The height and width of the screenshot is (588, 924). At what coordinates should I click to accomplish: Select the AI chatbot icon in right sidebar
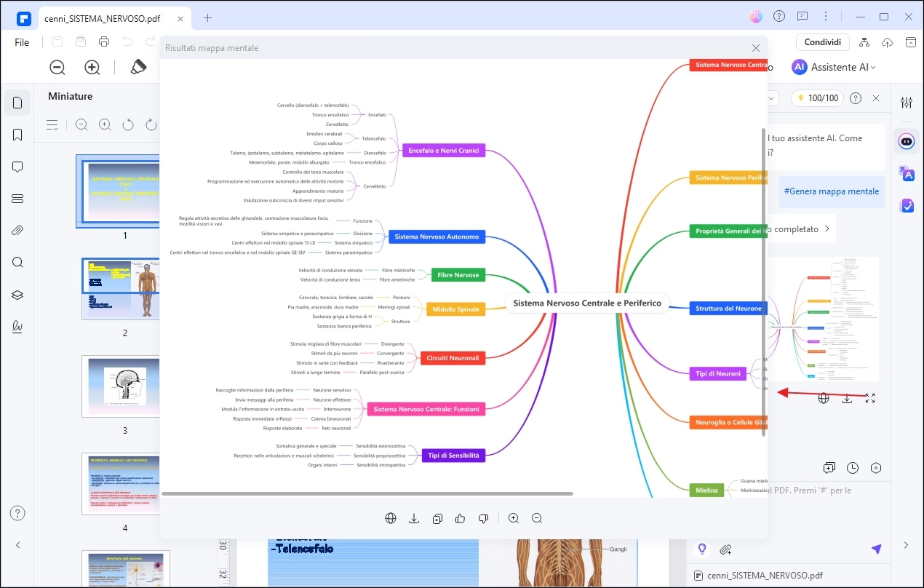click(x=907, y=141)
